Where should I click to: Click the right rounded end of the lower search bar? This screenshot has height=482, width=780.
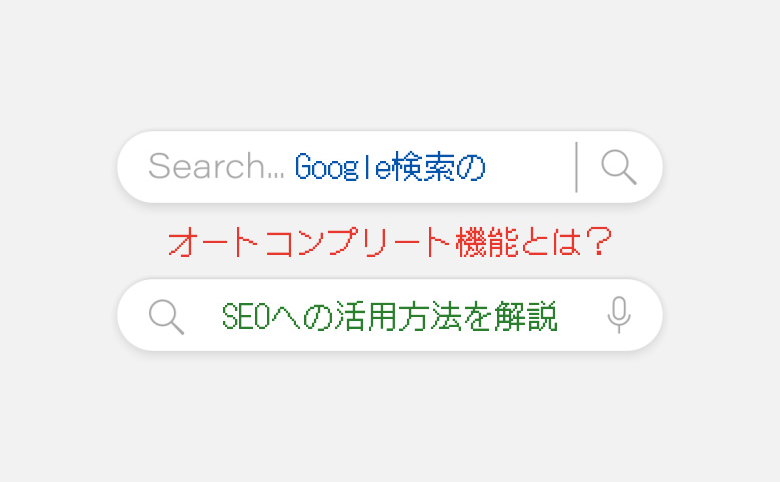648,315
